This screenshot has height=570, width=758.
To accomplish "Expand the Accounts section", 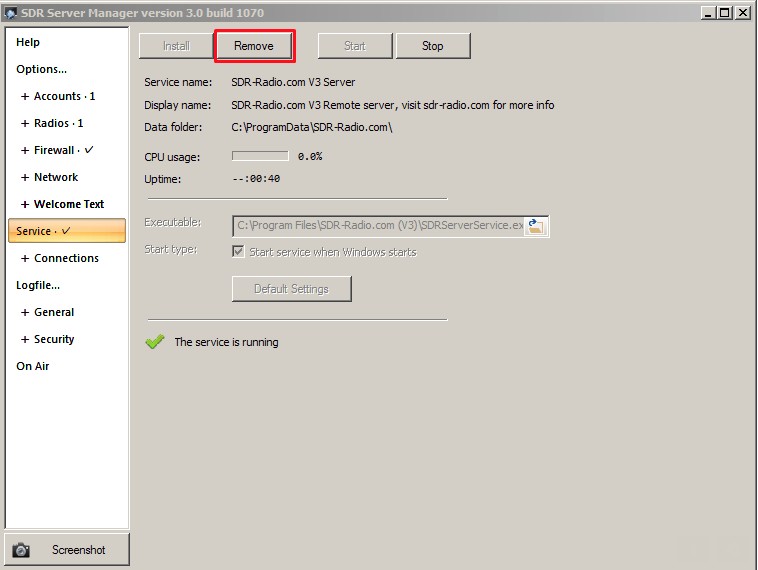I will [25, 96].
